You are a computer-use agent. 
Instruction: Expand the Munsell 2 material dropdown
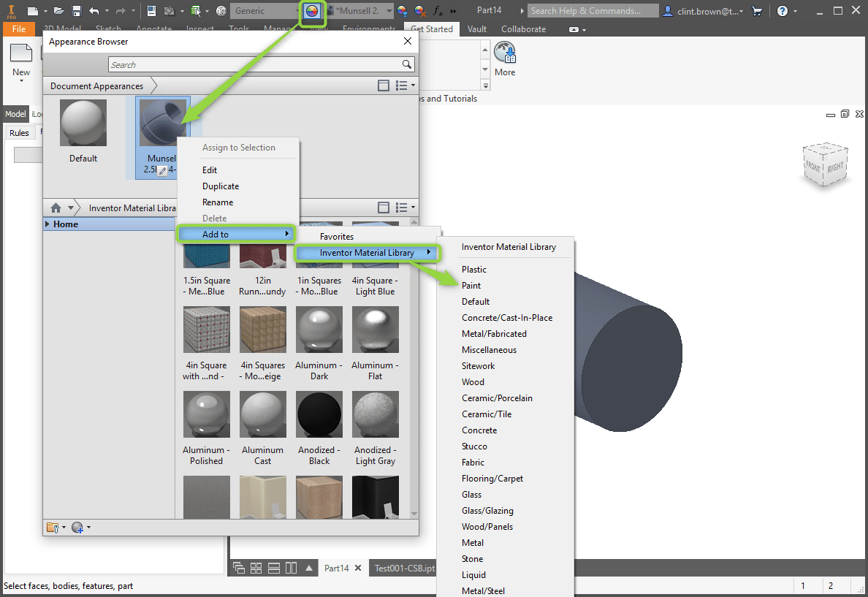388,10
